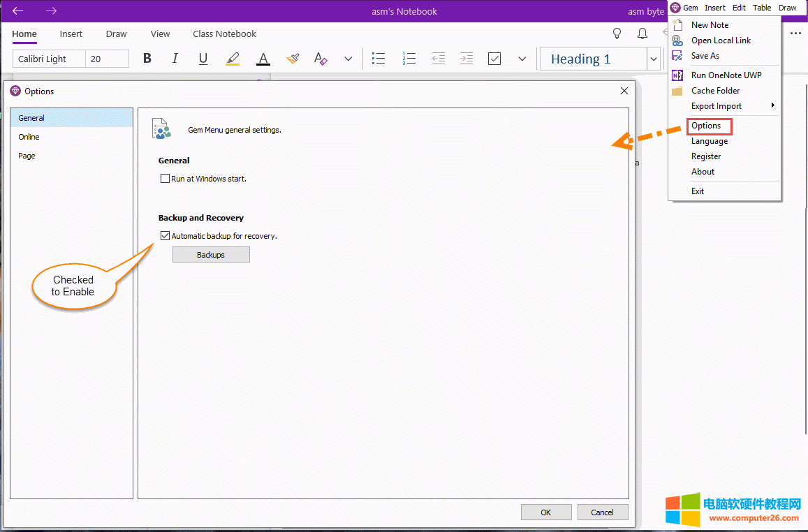Insert a bulleted list
This screenshot has width=808, height=532.
tap(379, 59)
